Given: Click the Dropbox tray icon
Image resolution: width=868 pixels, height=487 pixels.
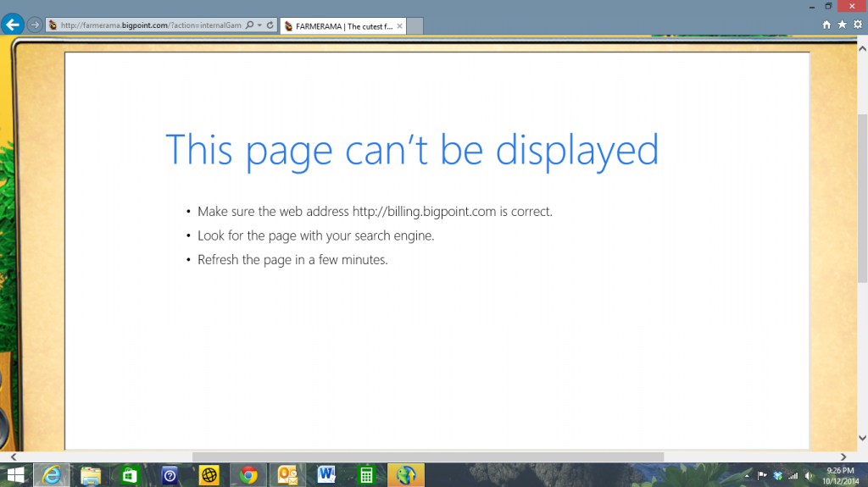Looking at the screenshot, I should coord(778,475).
